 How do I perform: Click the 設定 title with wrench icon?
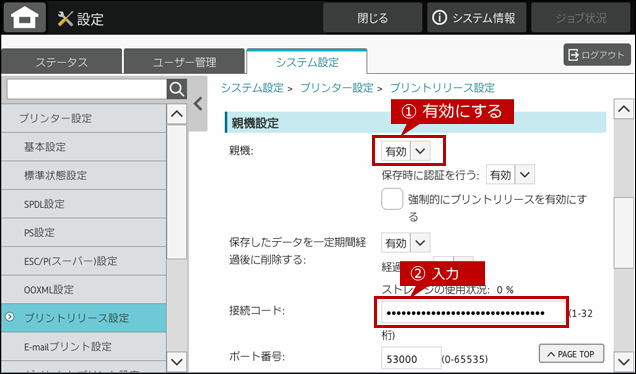[x=81, y=19]
